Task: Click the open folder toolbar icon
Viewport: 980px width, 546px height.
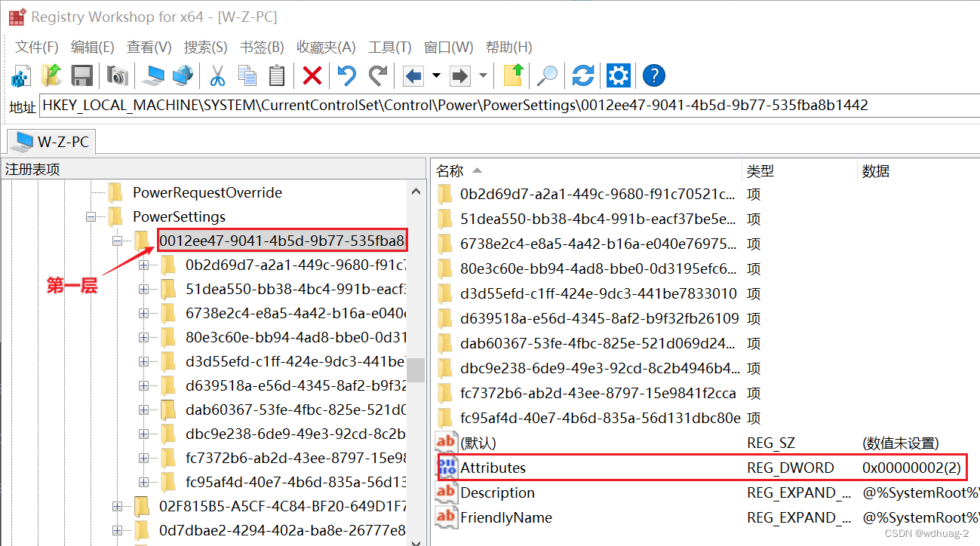Action: click(x=51, y=75)
